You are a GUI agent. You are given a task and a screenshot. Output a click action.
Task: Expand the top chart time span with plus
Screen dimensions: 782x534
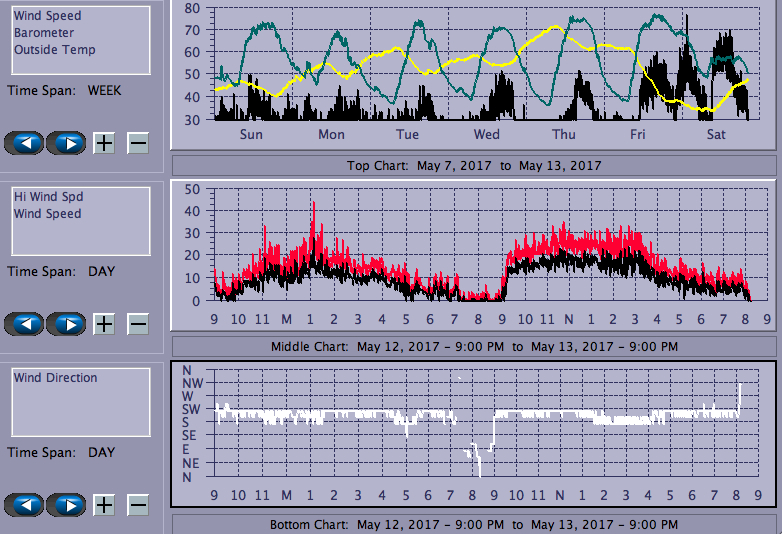(x=104, y=143)
